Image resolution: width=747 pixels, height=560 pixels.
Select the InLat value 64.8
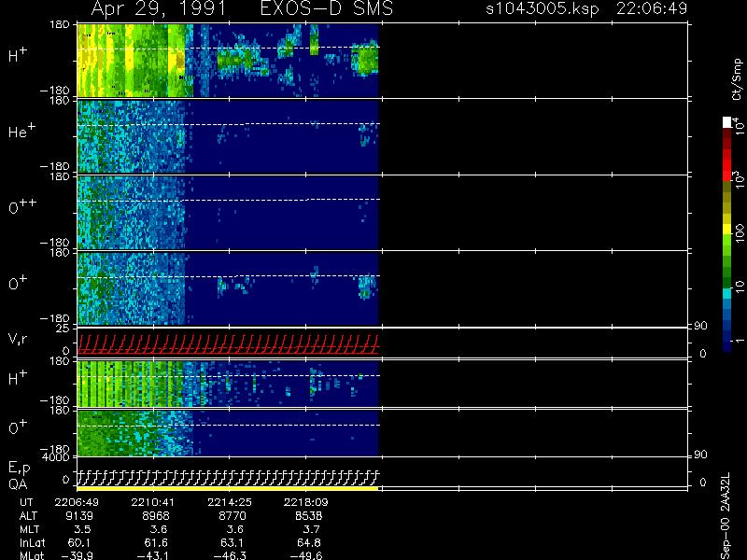(x=309, y=543)
